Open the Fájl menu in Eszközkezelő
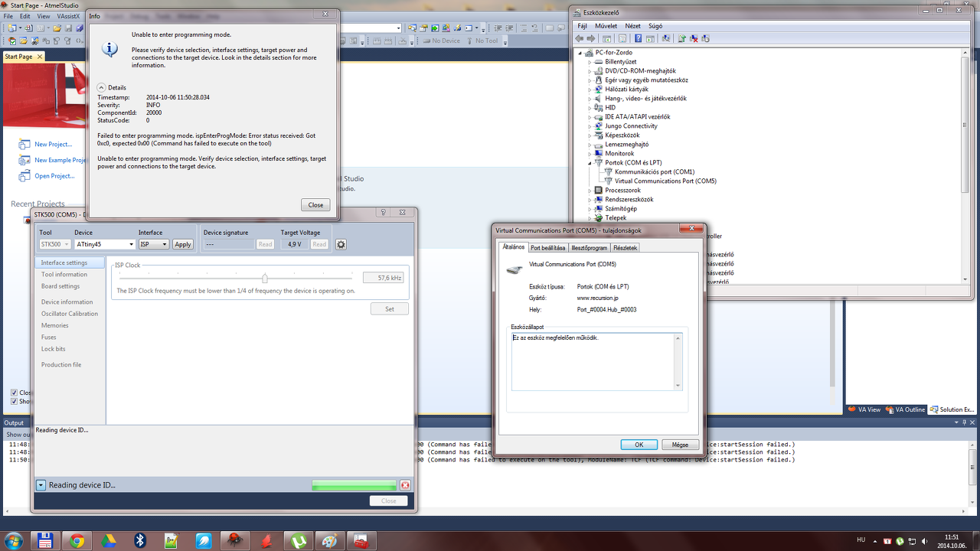This screenshot has height=551, width=980. click(582, 26)
